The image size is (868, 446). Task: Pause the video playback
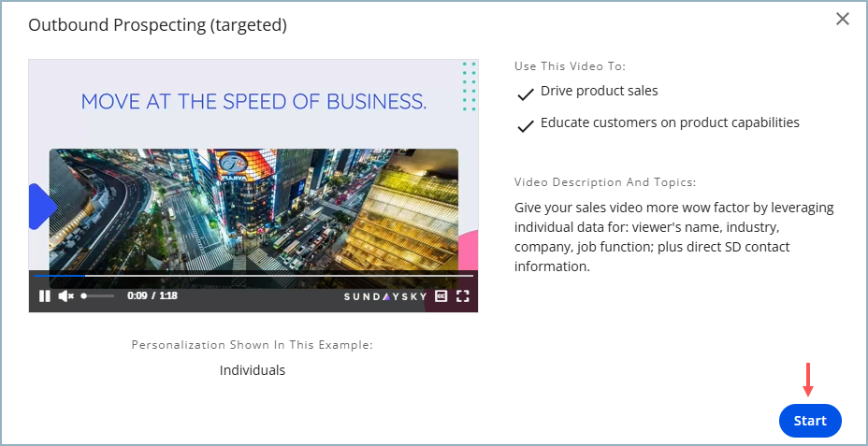point(45,296)
